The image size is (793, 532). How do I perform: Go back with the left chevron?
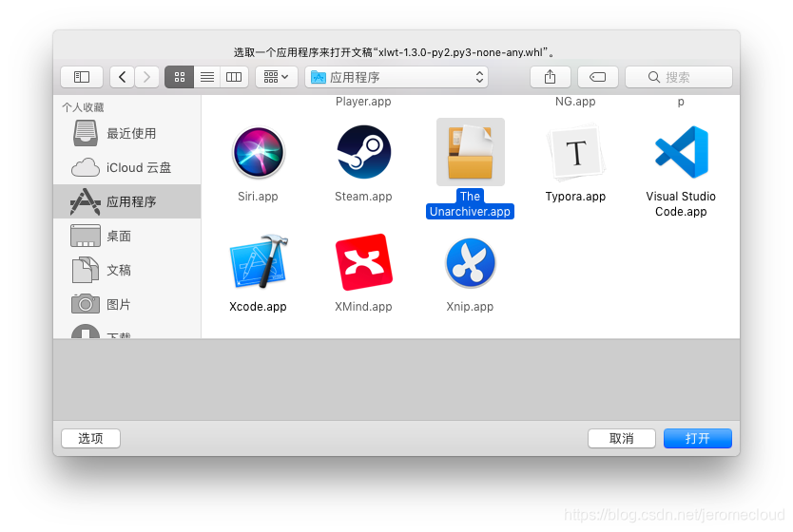[122, 77]
